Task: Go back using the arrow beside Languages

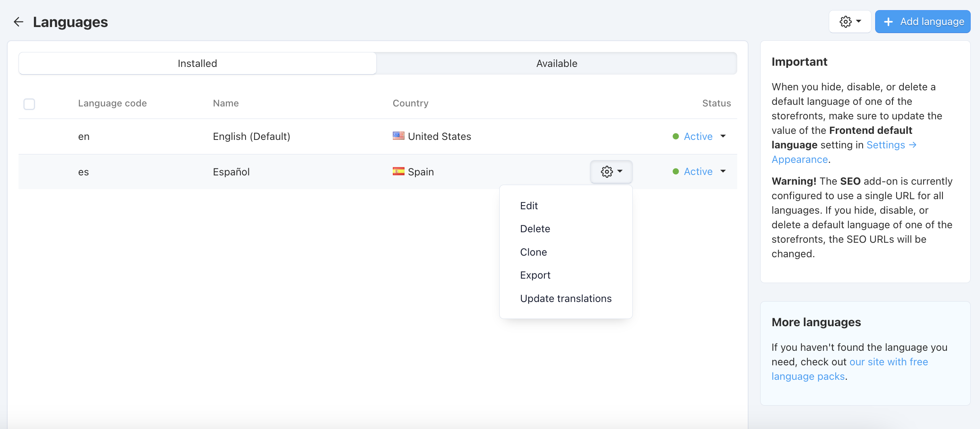Action: (19, 22)
